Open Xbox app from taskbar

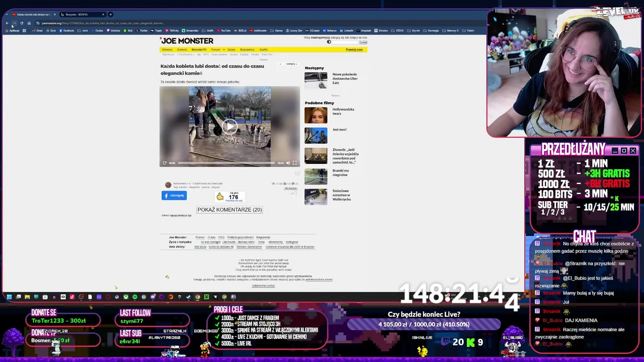click(126, 297)
